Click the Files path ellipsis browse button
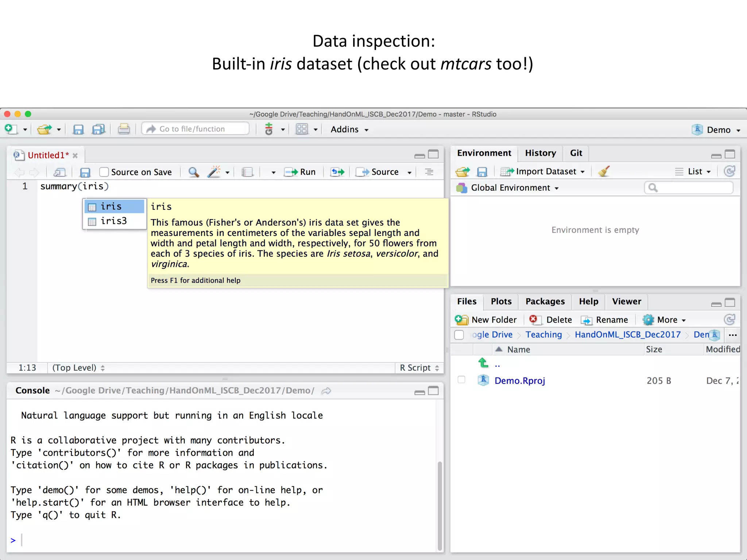Screen dimensions: 747x560 (732, 335)
